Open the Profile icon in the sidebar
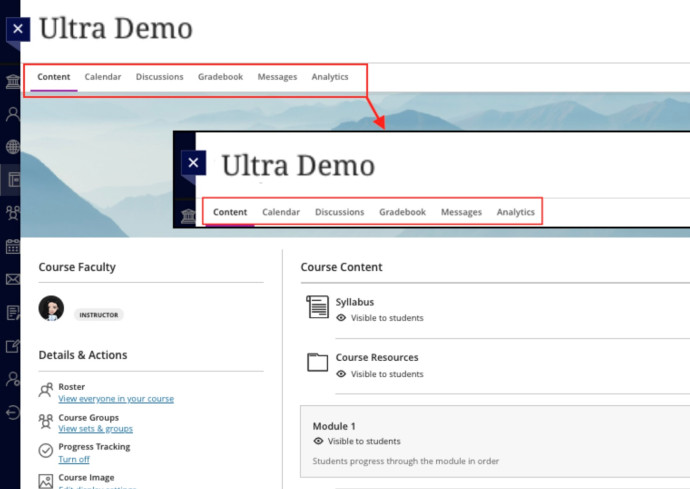690x489 pixels. click(13, 114)
